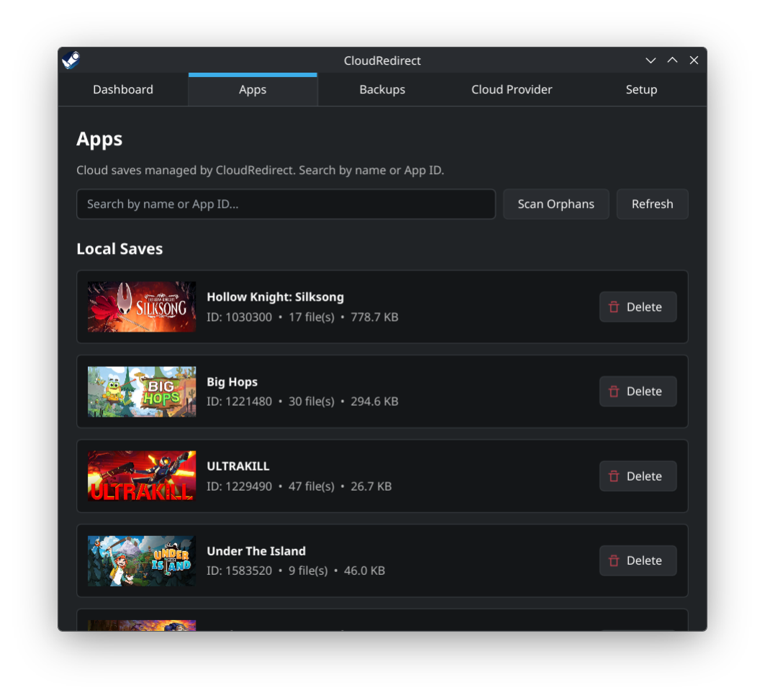Click the 9 file(s) count text
The image size is (765, 700).
(x=308, y=571)
